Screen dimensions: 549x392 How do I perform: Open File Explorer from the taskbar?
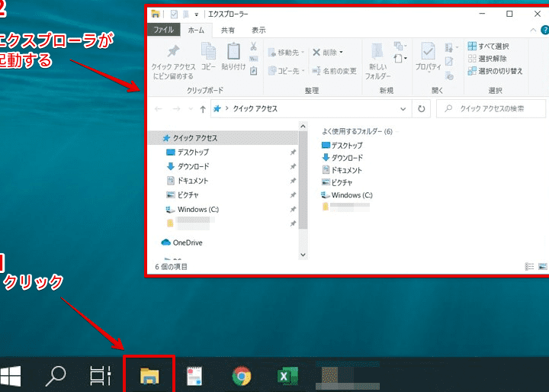149,375
